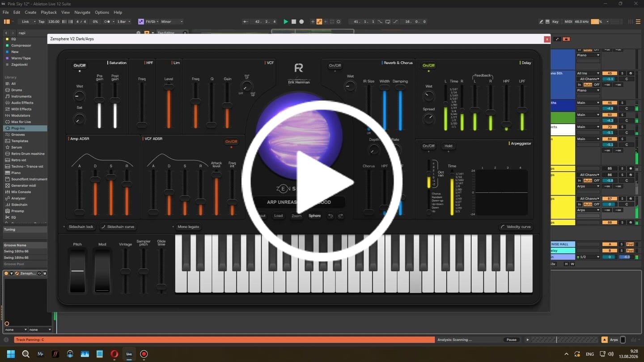Toggle Arpeggiator Hold
Image resolution: width=644 pixels, height=362 pixels.
point(448,146)
